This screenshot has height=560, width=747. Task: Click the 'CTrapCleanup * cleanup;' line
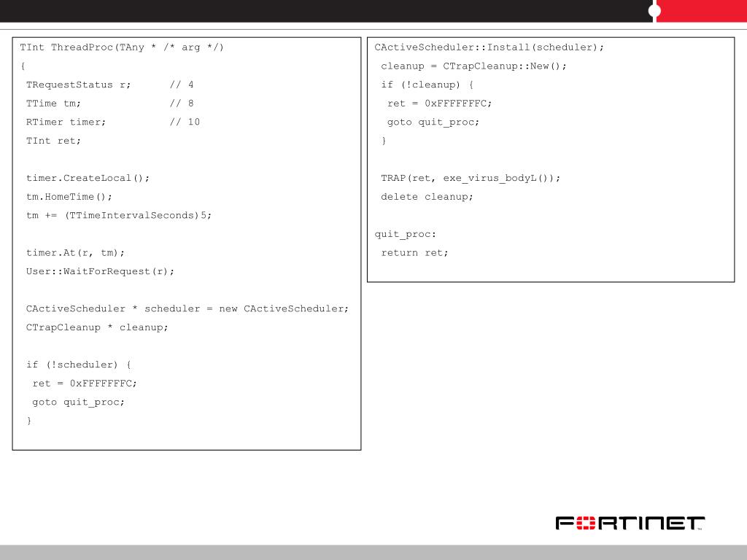[97, 327]
